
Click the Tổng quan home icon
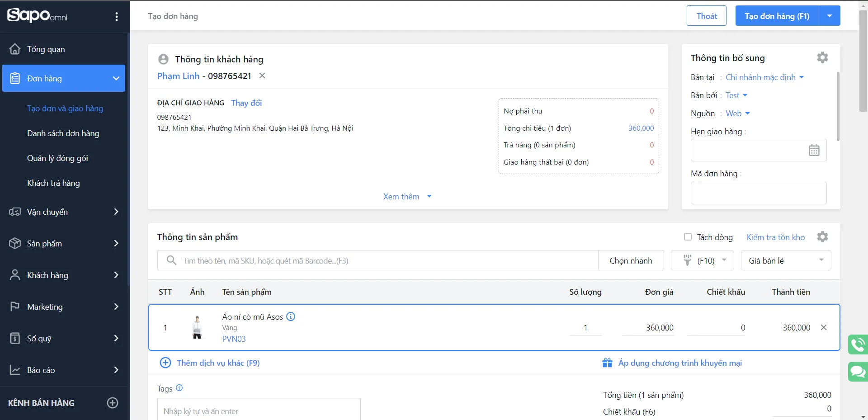click(x=15, y=49)
